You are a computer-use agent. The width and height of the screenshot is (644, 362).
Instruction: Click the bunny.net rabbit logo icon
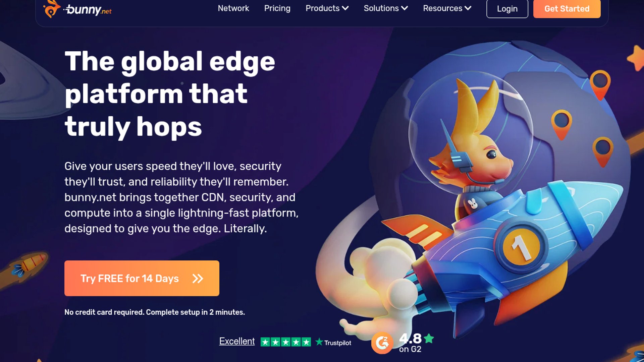[51, 9]
